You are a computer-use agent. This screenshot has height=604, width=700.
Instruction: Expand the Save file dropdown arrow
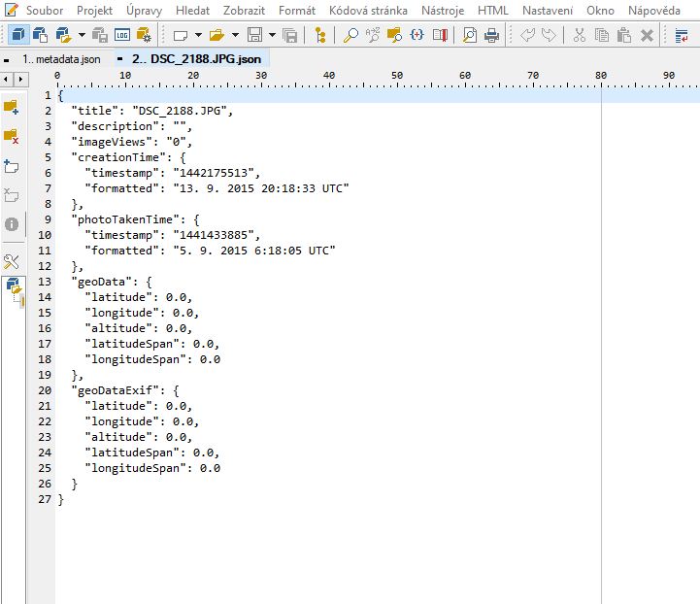[x=272, y=36]
